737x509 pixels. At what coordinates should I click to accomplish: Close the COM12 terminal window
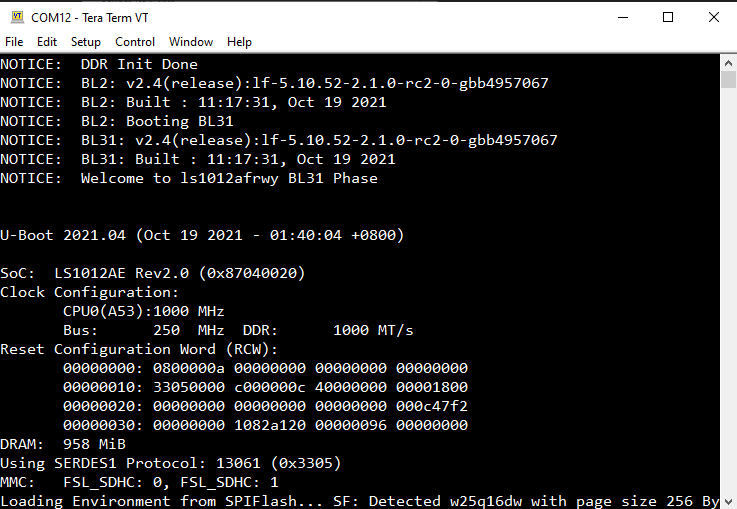pyautogui.click(x=714, y=17)
